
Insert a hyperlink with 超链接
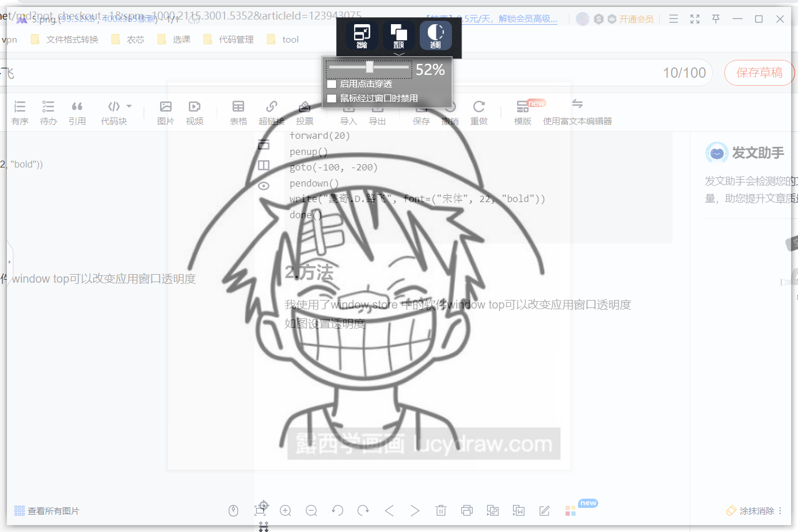(x=272, y=113)
